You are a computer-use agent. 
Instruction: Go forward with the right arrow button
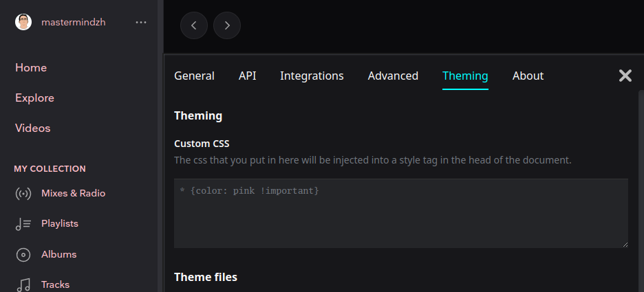point(227,25)
